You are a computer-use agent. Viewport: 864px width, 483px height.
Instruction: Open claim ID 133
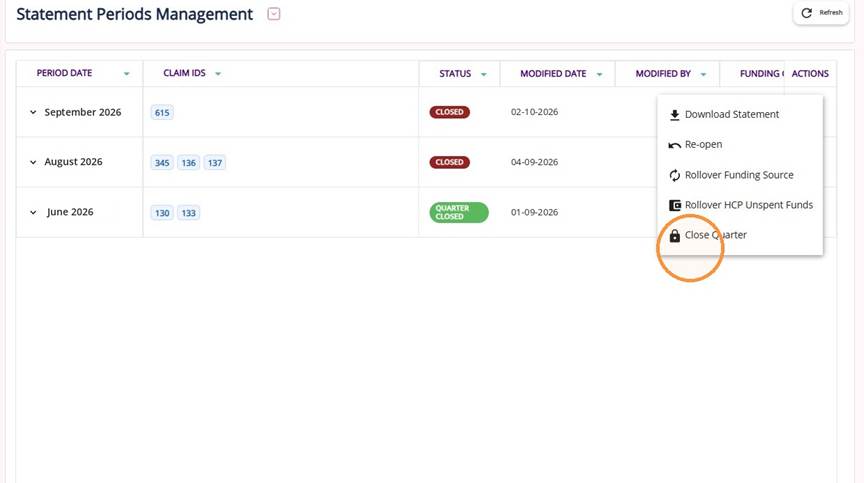188,213
